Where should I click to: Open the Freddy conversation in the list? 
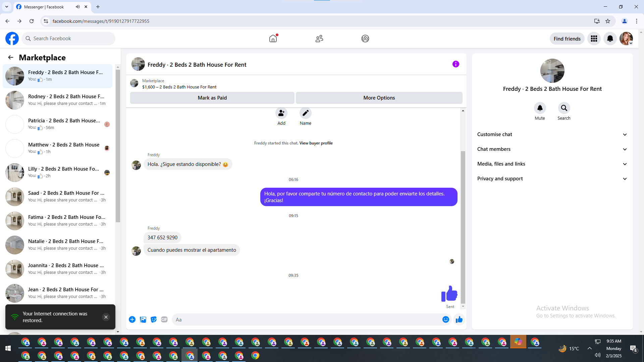tap(58, 76)
